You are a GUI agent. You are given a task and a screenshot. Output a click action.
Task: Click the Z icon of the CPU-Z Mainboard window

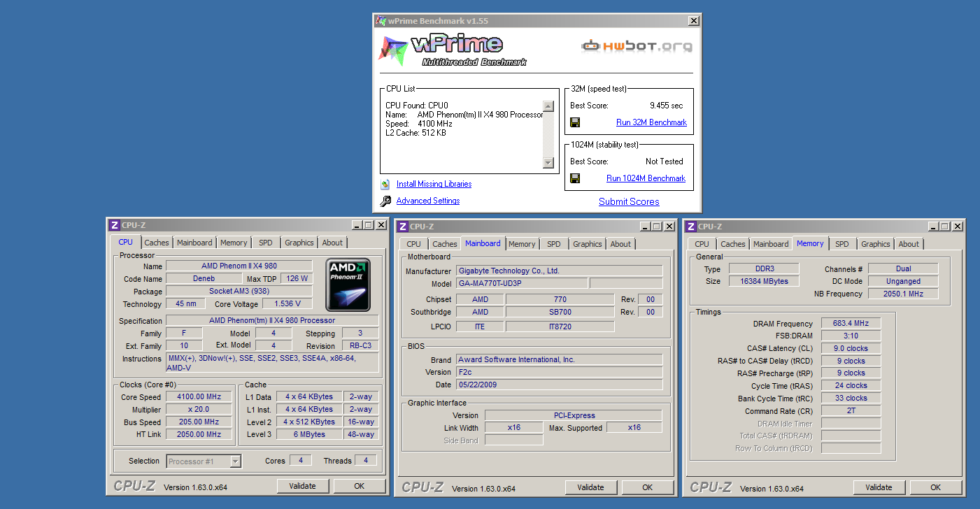tap(403, 227)
